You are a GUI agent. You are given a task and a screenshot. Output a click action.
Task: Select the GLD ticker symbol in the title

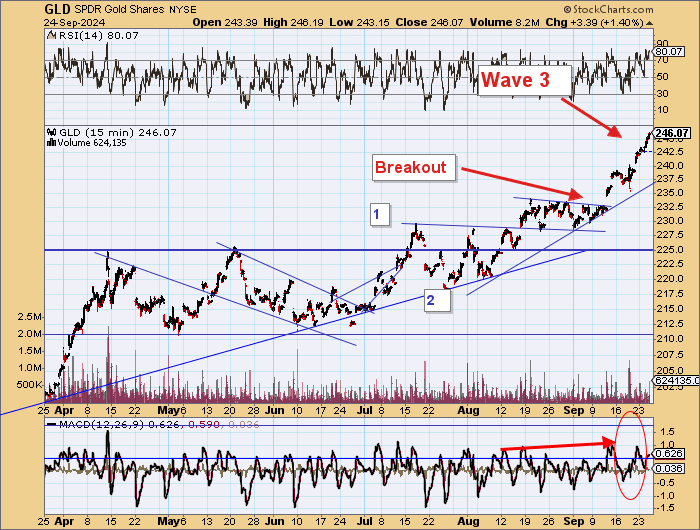click(58, 9)
